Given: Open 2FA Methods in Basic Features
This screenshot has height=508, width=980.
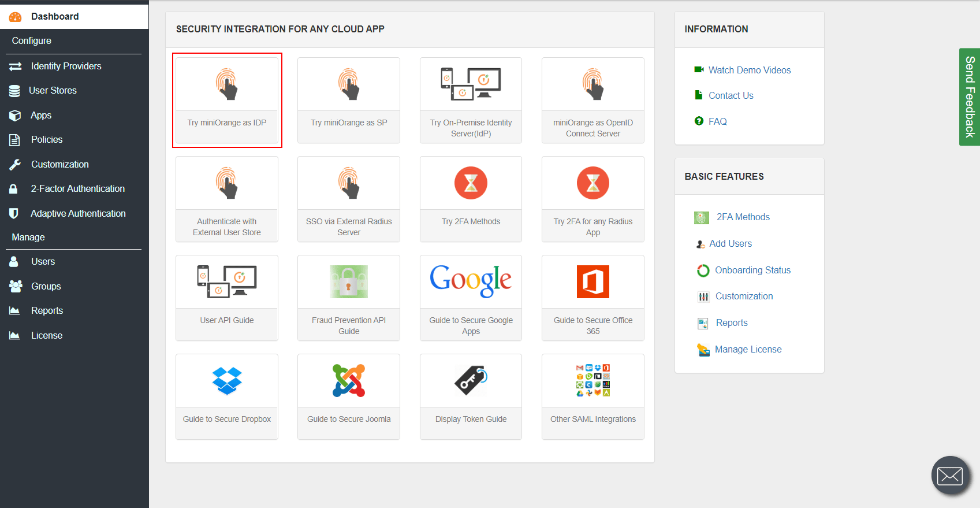Looking at the screenshot, I should pyautogui.click(x=743, y=217).
